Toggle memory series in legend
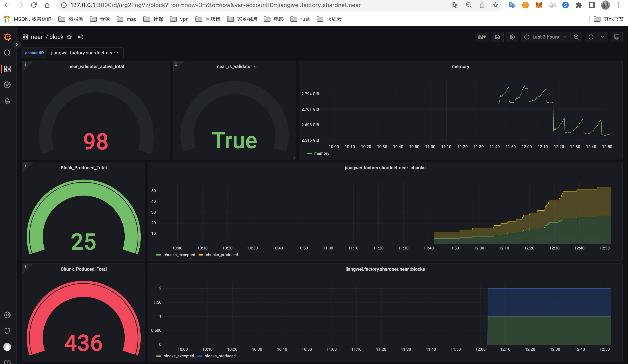Image resolution: width=628 pixels, height=364 pixels. click(322, 153)
